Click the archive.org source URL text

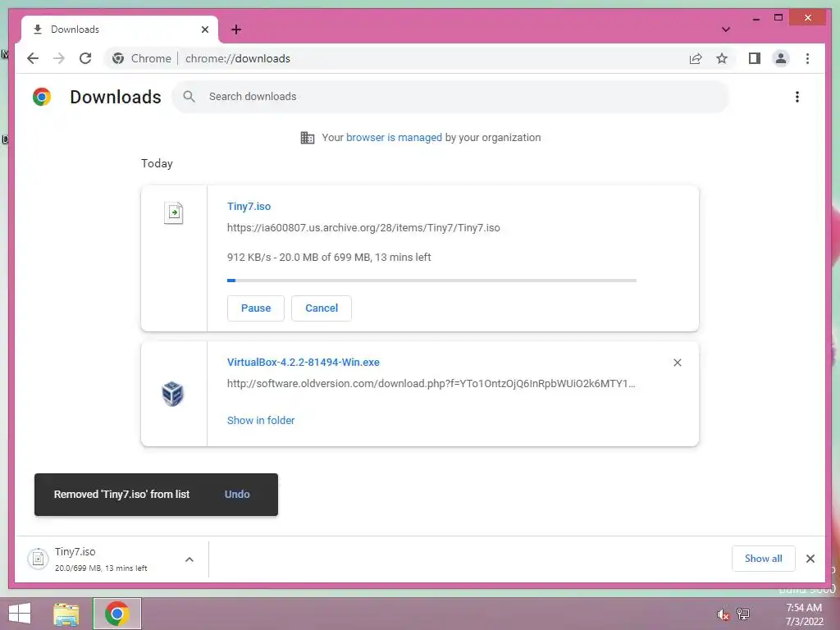pyautogui.click(x=363, y=228)
